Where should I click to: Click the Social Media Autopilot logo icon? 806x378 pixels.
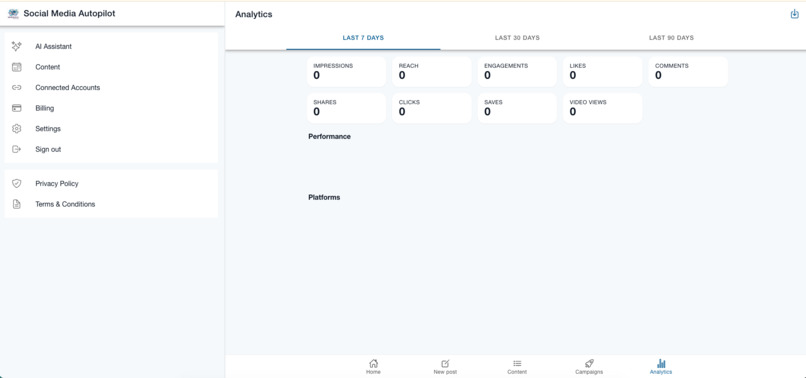pyautogui.click(x=13, y=14)
